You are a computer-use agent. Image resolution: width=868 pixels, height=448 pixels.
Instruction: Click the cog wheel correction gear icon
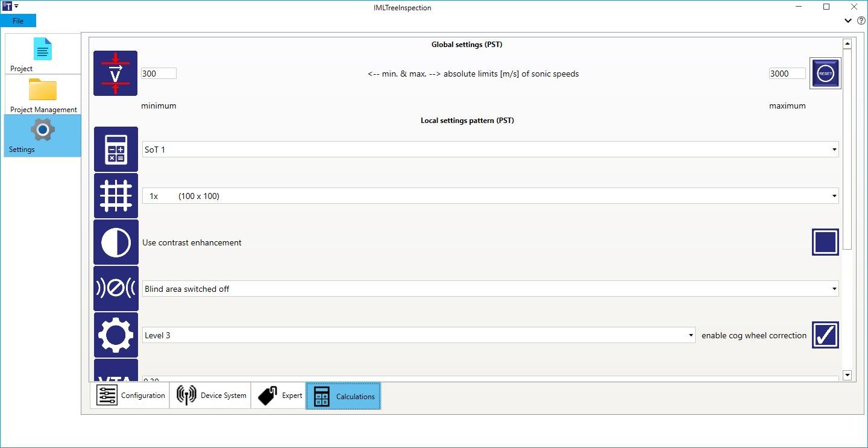click(x=116, y=335)
